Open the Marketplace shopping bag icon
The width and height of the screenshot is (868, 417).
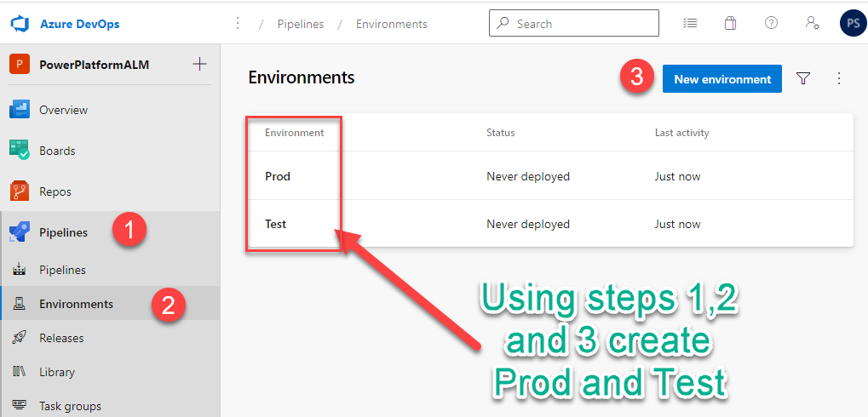(x=730, y=23)
